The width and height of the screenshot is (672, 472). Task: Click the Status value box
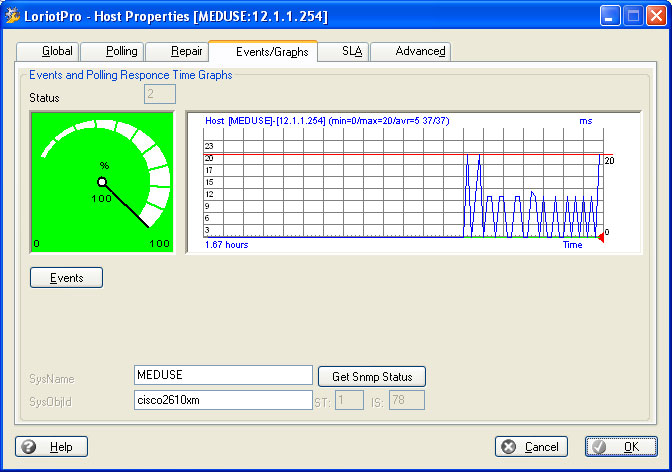coord(160,95)
